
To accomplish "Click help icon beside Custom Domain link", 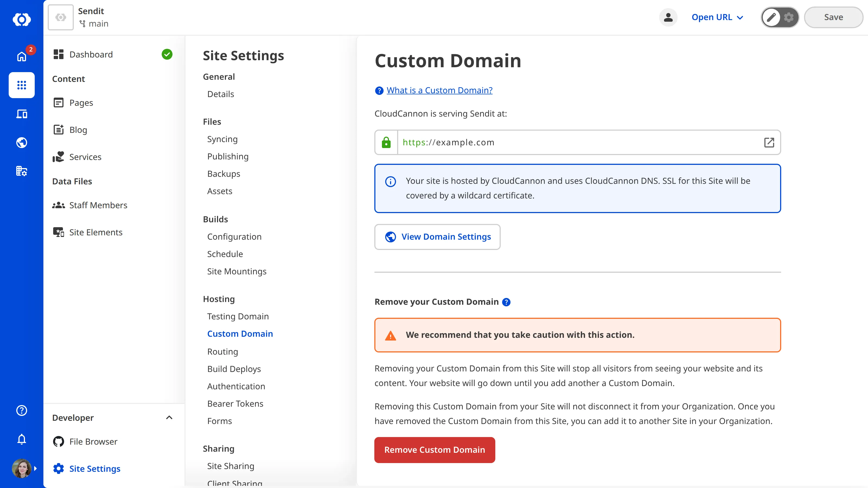I will 379,91.
